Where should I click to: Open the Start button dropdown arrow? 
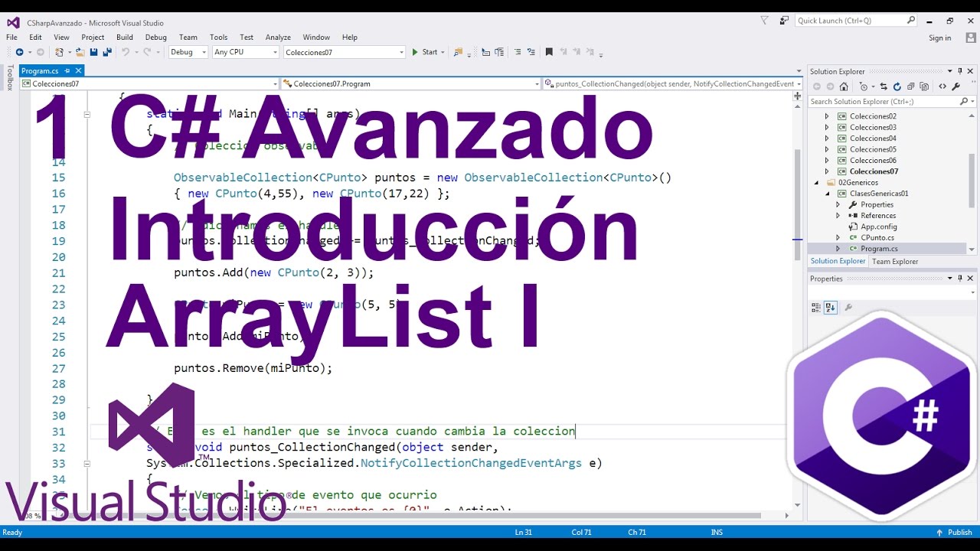[443, 52]
